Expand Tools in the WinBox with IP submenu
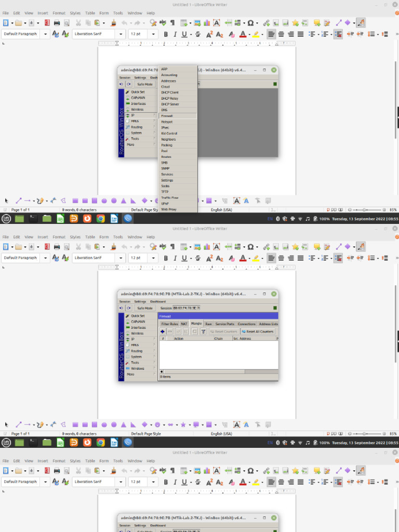Screen dimensions: 399x532 coord(140,139)
